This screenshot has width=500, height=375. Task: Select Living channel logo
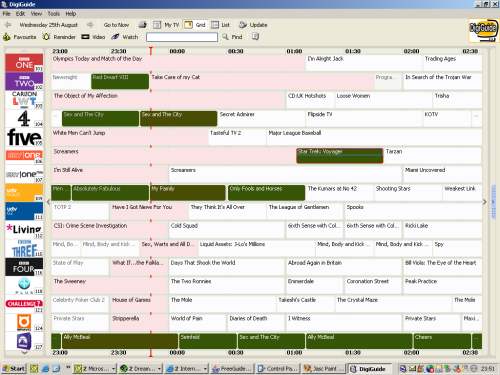(x=24, y=230)
